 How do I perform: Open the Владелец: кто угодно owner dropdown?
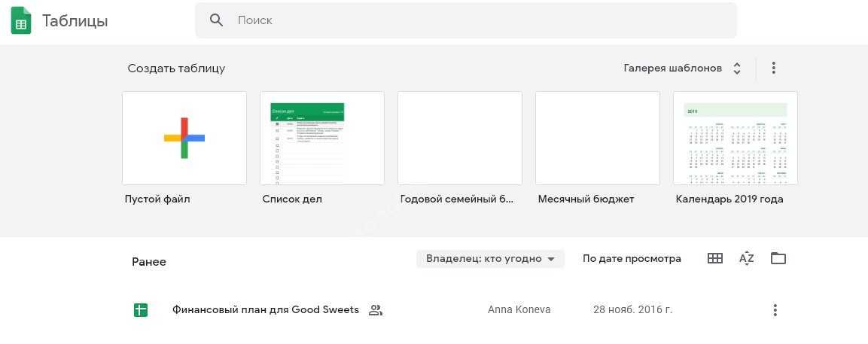click(491, 259)
